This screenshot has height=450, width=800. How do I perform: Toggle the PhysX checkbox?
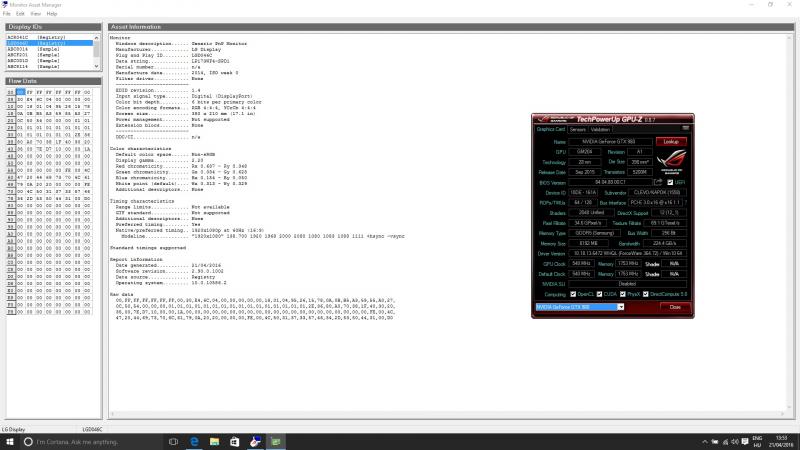click(623, 293)
